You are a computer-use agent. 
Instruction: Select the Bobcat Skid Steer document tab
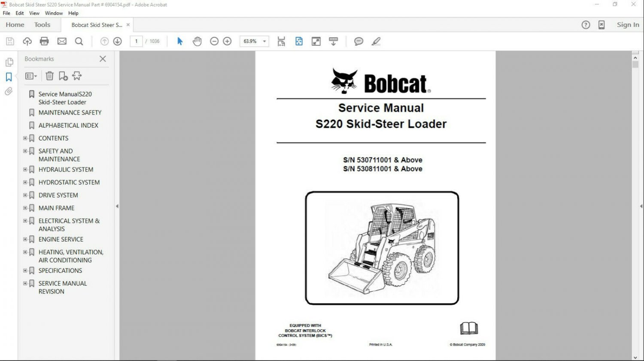(97, 25)
